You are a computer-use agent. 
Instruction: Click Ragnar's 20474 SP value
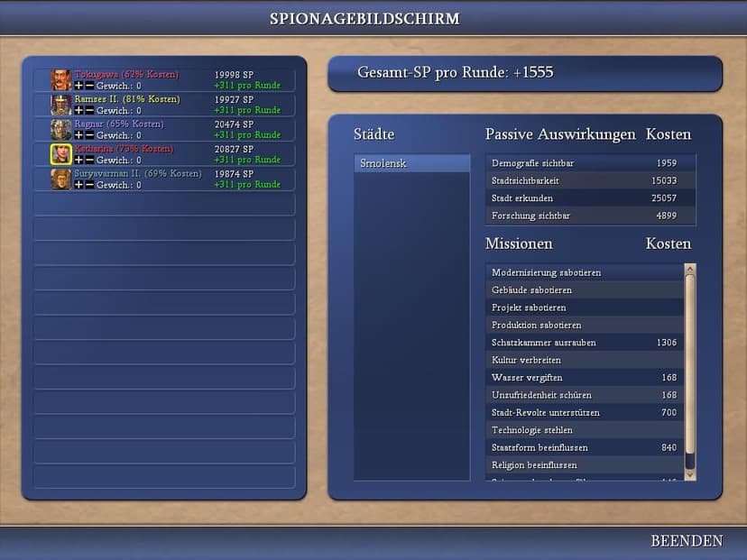tap(234, 124)
